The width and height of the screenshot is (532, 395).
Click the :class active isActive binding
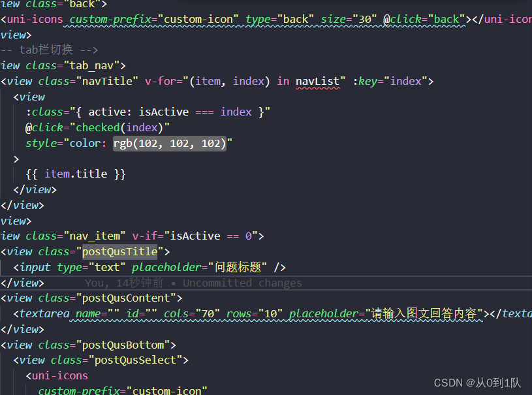(x=148, y=112)
